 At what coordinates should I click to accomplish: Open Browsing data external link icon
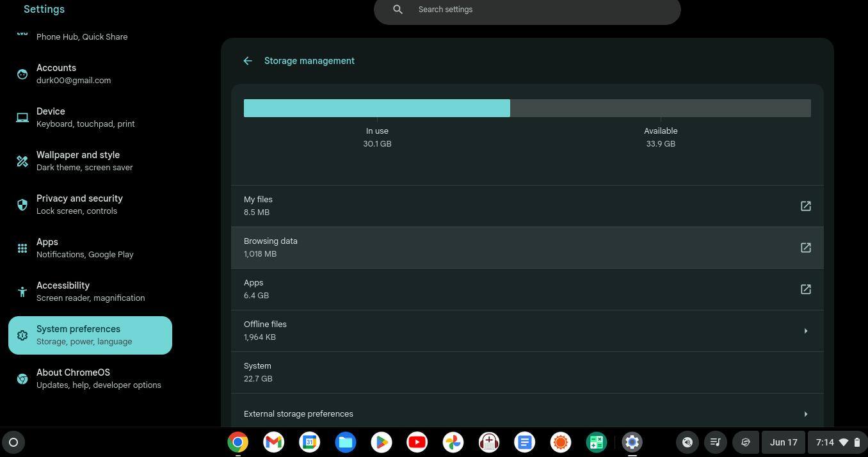pyautogui.click(x=805, y=248)
